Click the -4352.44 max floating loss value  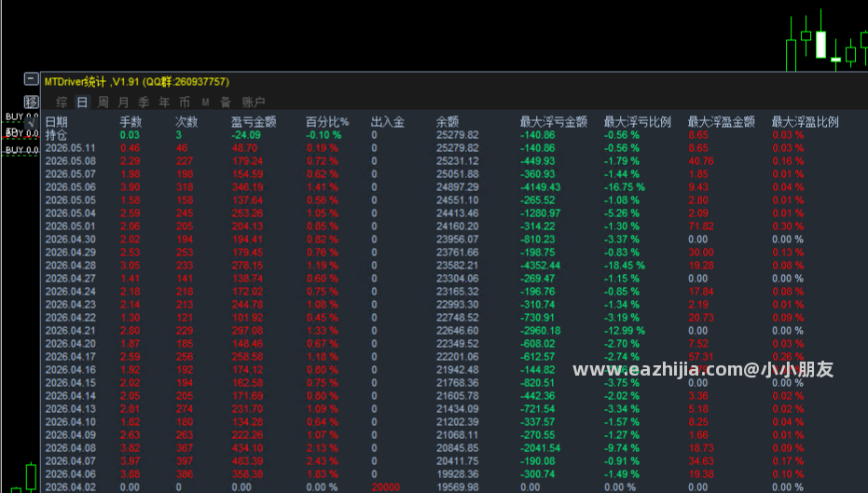[x=541, y=266]
